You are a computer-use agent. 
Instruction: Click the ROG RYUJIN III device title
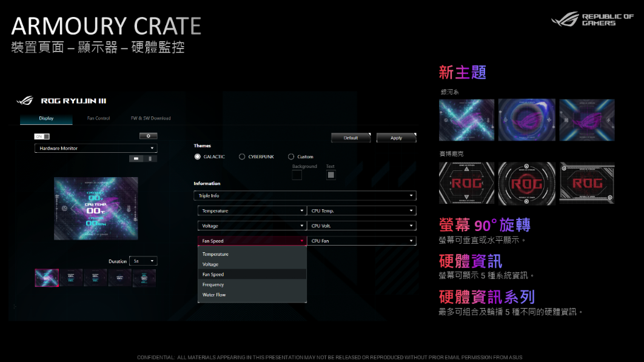pyautogui.click(x=73, y=101)
